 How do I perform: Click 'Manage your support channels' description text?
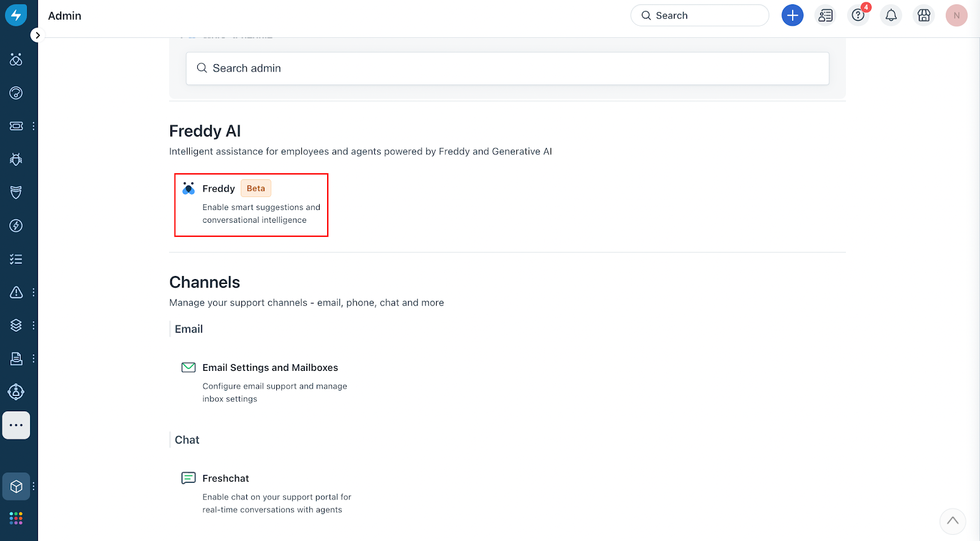point(306,303)
